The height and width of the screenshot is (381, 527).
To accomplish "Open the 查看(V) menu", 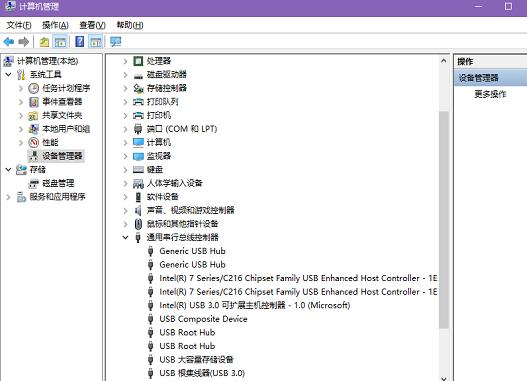I will tap(92, 25).
